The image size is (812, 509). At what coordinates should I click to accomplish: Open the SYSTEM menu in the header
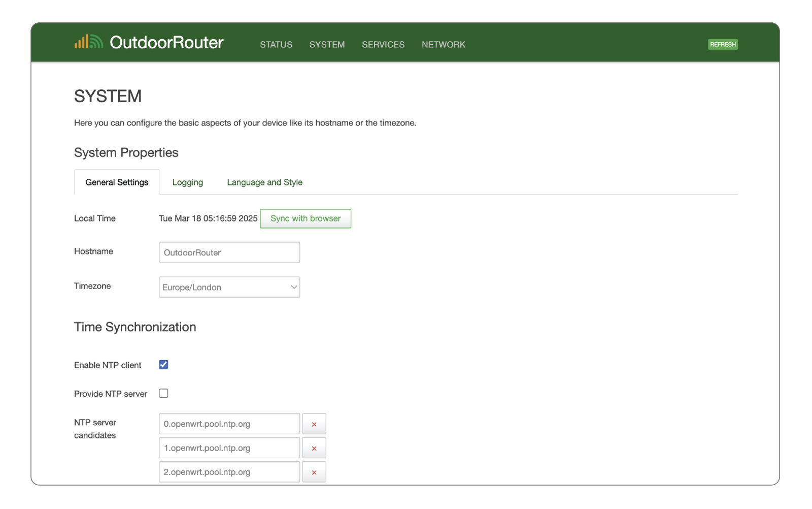(x=327, y=45)
